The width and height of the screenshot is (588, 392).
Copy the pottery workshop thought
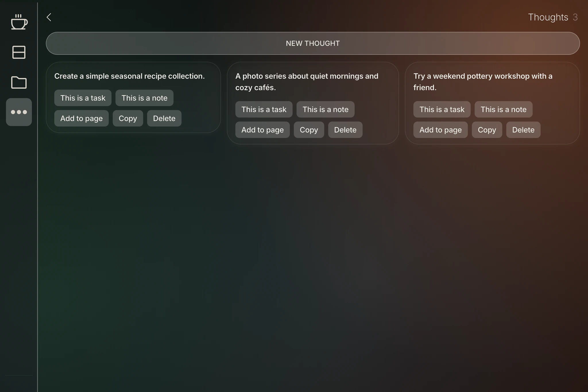(x=487, y=130)
